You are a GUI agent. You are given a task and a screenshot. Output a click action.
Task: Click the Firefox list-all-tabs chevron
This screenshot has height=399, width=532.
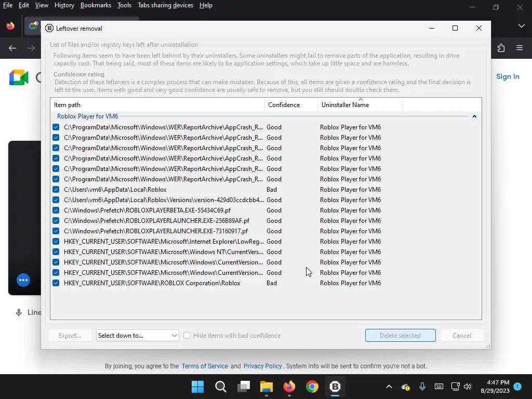click(x=522, y=26)
